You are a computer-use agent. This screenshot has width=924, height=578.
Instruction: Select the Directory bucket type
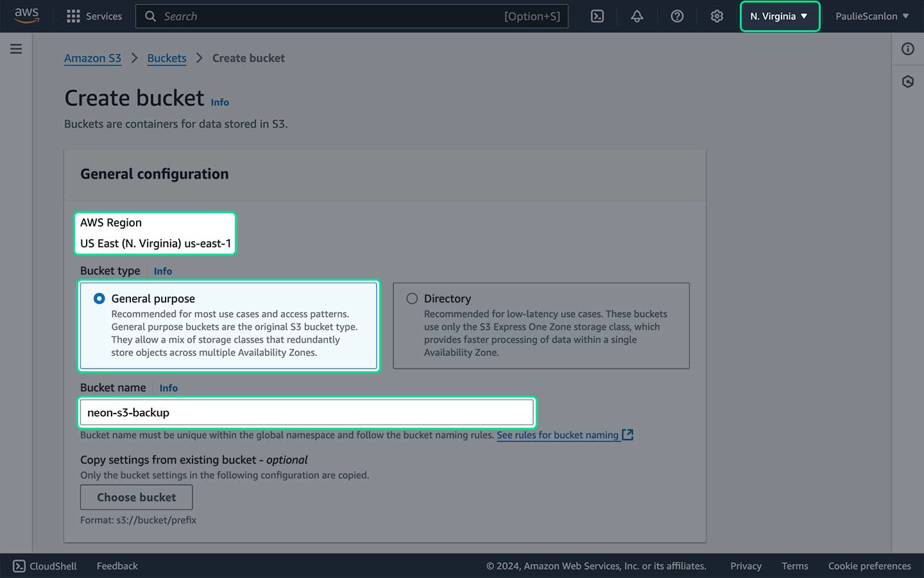click(411, 298)
